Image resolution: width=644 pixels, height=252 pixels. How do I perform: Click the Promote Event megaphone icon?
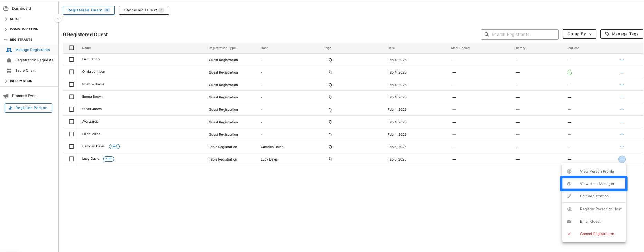coord(6,96)
